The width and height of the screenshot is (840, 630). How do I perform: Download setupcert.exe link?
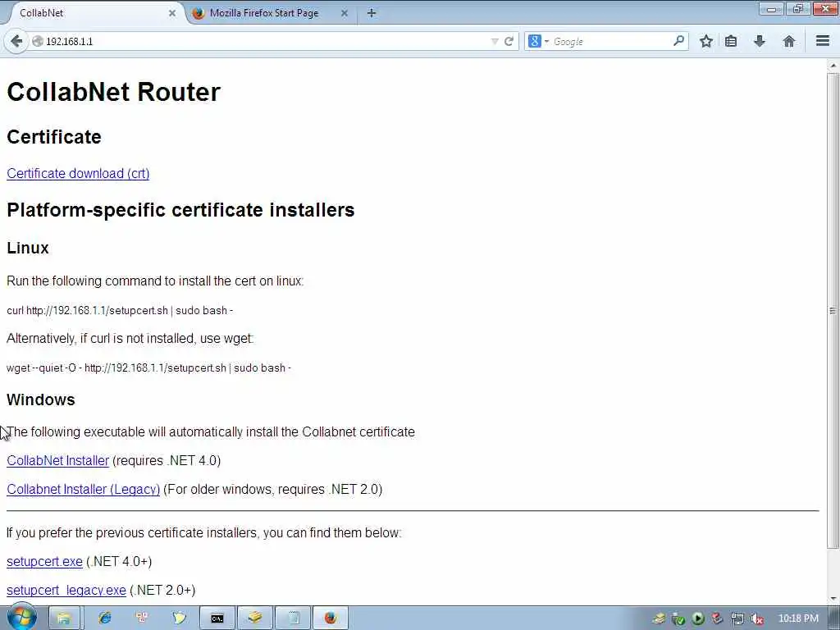44,561
